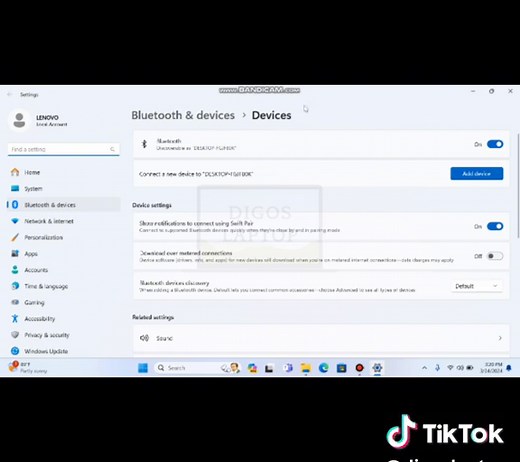Minimize the Settings window
This screenshot has height=462, width=520.
473,91
